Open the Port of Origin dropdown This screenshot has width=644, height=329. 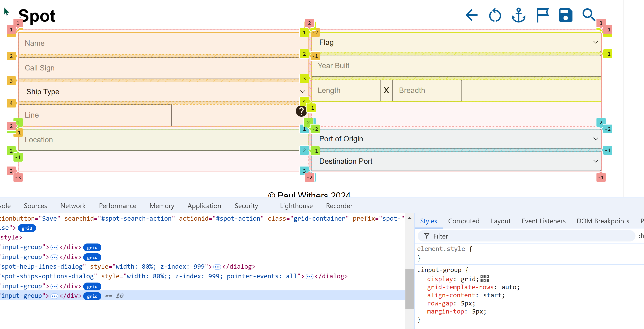(456, 139)
